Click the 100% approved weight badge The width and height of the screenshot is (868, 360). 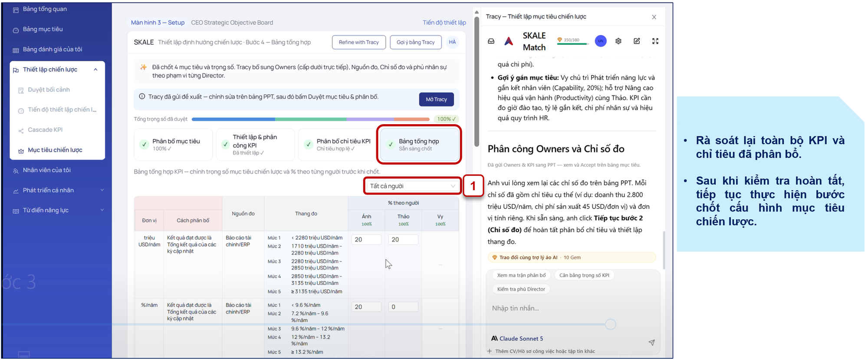click(x=446, y=119)
